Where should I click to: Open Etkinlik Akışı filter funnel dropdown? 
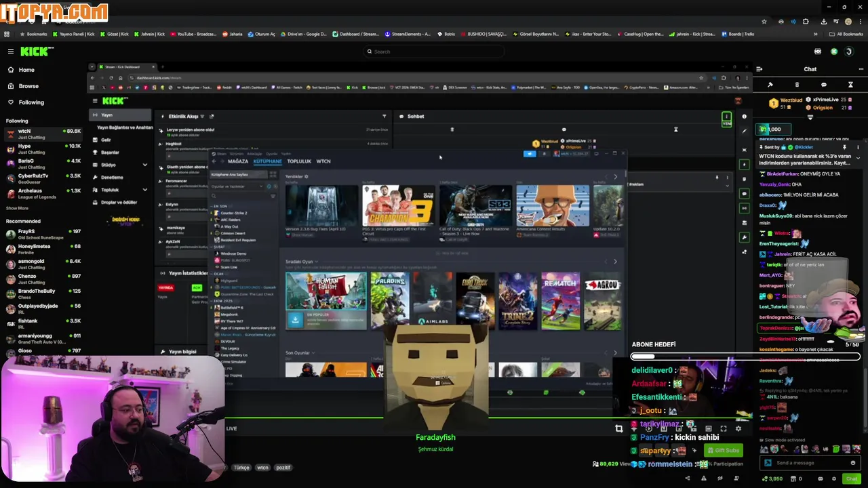(x=384, y=116)
